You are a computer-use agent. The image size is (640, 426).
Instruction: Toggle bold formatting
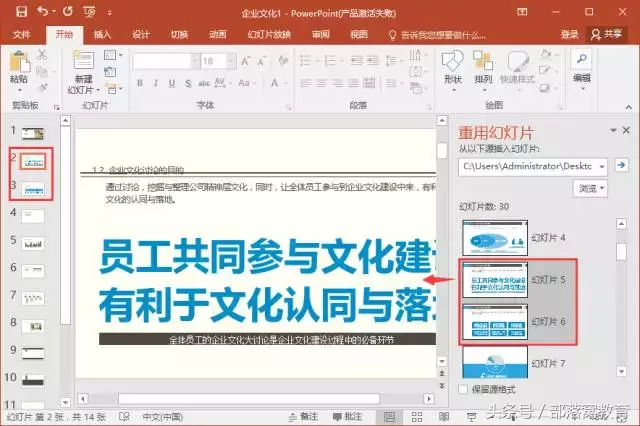coord(140,83)
